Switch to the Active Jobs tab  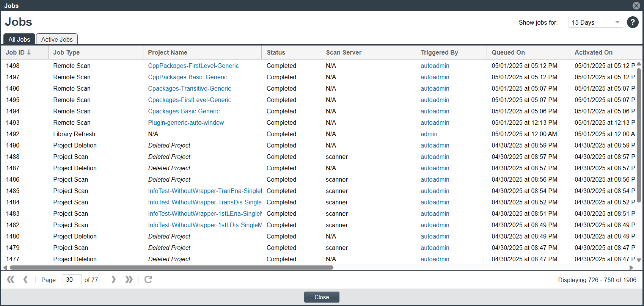tap(57, 39)
